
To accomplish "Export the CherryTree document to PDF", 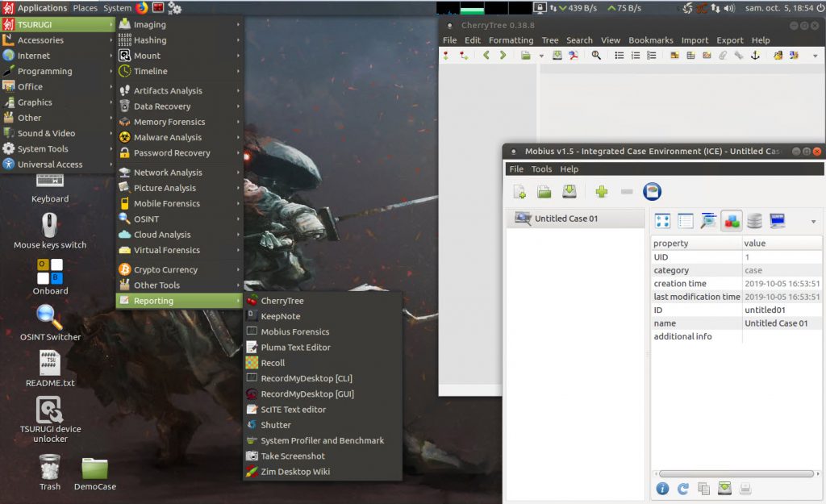I will (574, 54).
